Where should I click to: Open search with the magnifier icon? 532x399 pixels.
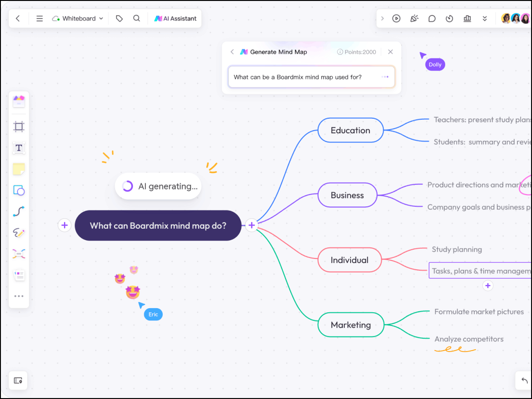pos(136,18)
